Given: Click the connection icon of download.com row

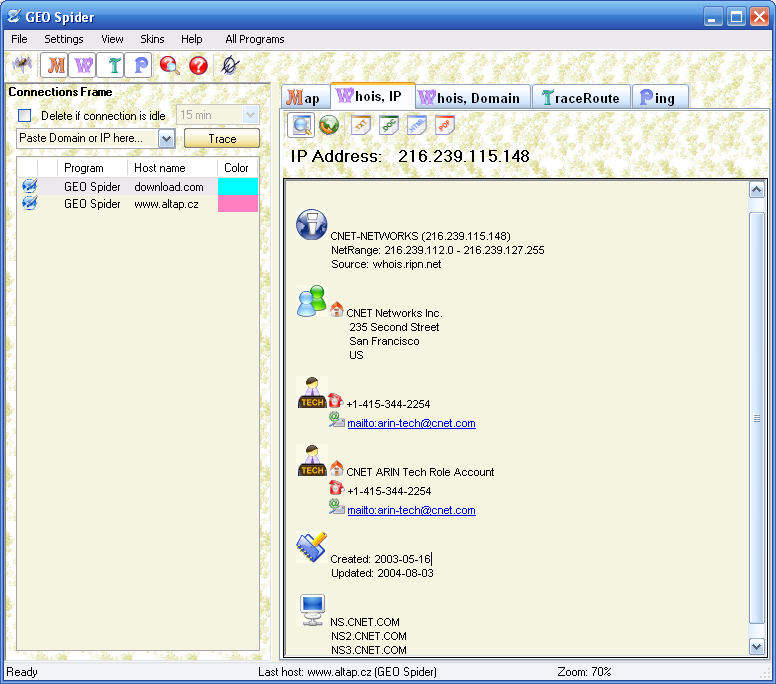Looking at the screenshot, I should [29, 186].
